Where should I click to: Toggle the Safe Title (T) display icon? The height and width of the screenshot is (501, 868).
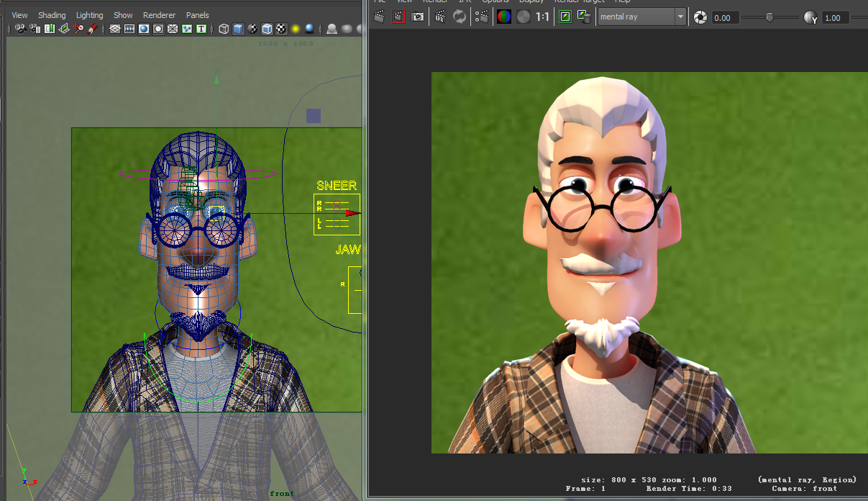[x=201, y=29]
